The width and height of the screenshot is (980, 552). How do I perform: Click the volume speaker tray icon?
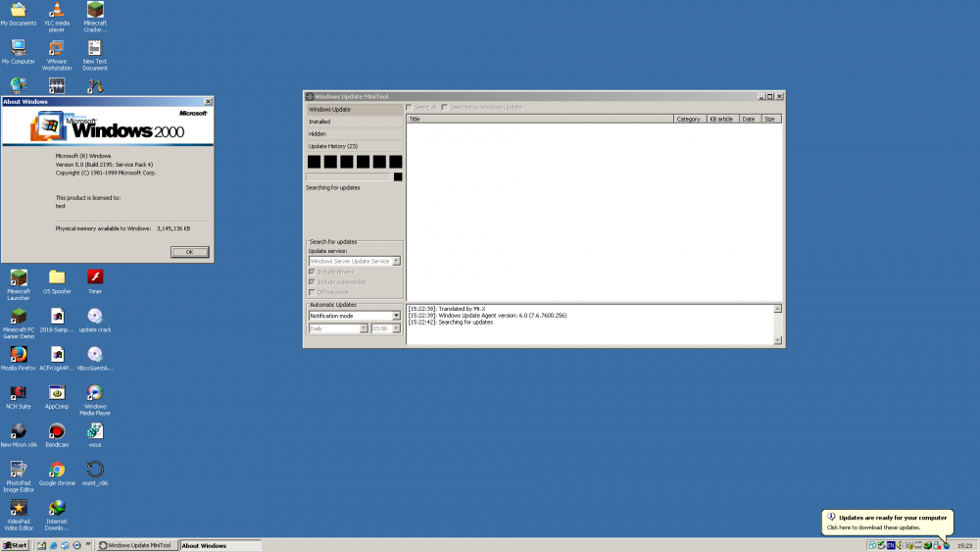(900, 545)
